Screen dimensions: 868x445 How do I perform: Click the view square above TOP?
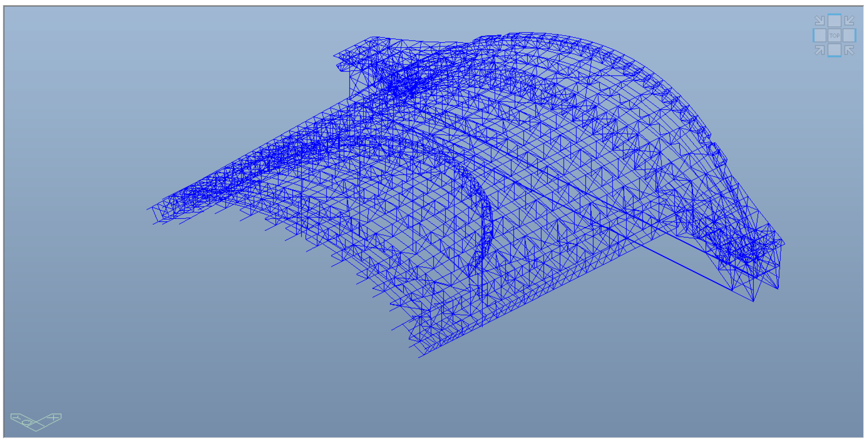(x=834, y=20)
